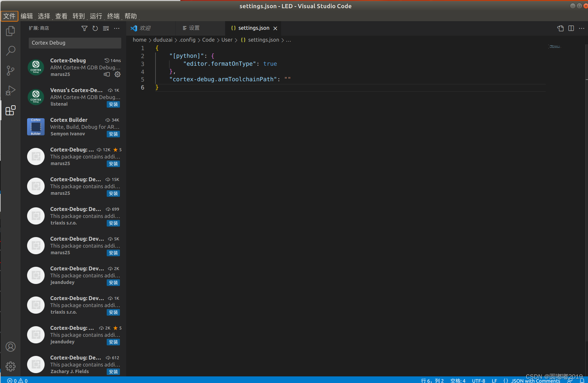Open Run and Debug view

click(11, 90)
